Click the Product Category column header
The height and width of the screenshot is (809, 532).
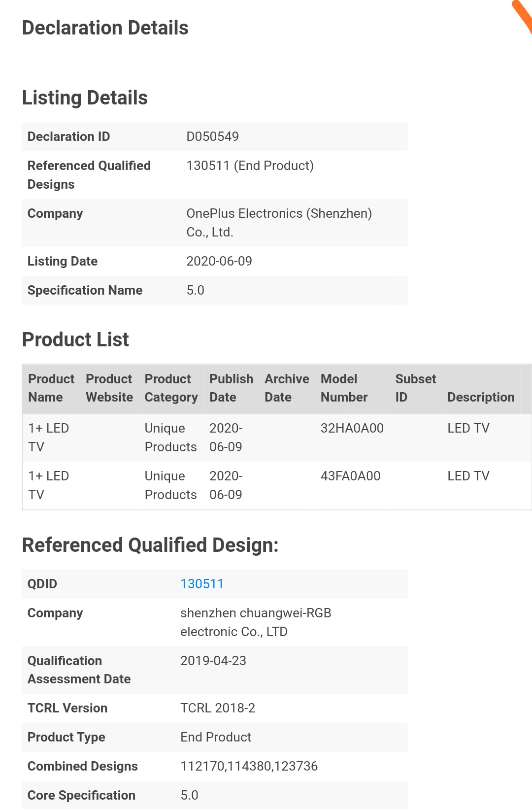[x=171, y=388]
